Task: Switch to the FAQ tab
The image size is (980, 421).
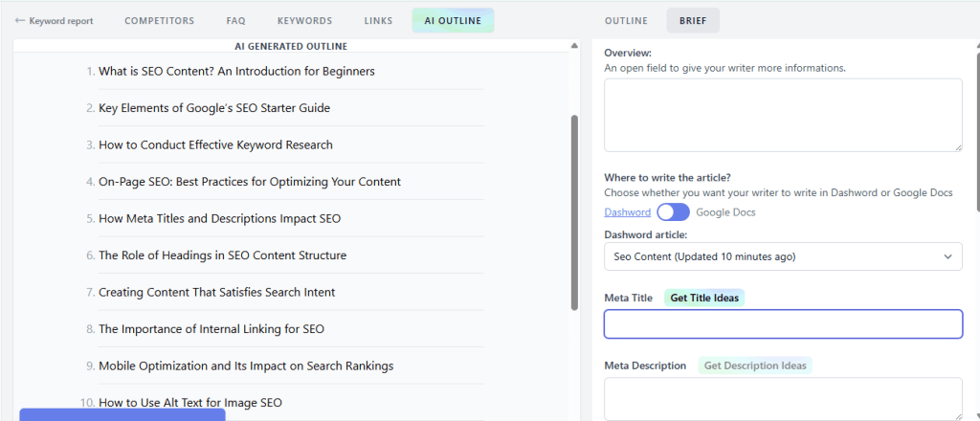Action: 235,21
